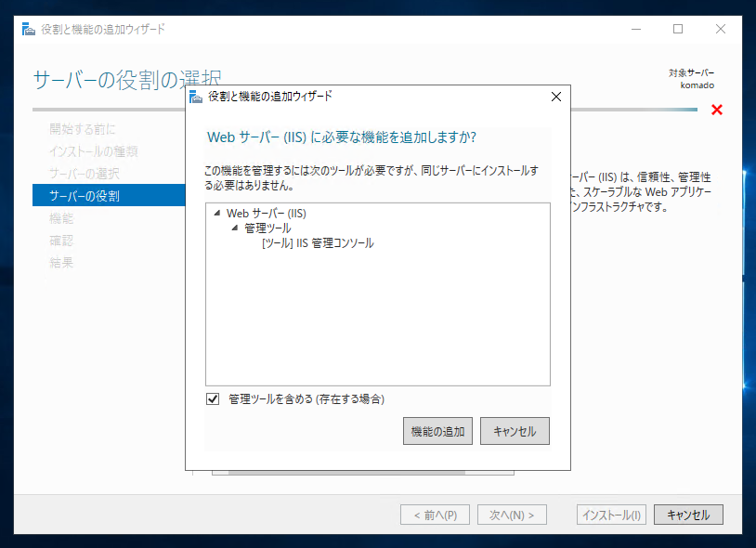
Task: Uncheck 管理ツールを含める checkbox
Action: point(213,399)
